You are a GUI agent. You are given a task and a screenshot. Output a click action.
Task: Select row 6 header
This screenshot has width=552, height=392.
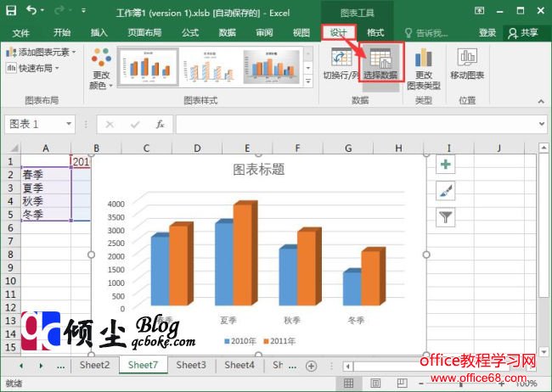coord(10,228)
